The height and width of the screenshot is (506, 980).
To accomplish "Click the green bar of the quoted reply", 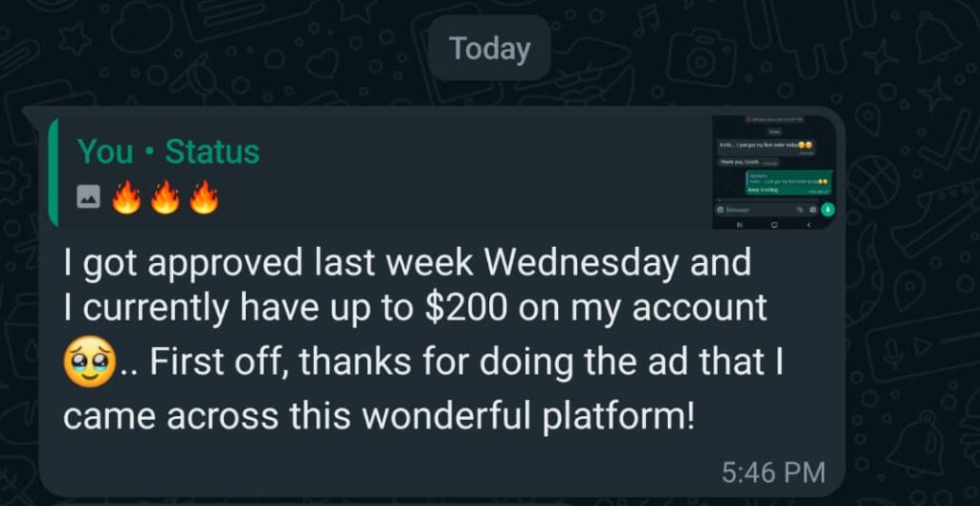I will point(53,172).
